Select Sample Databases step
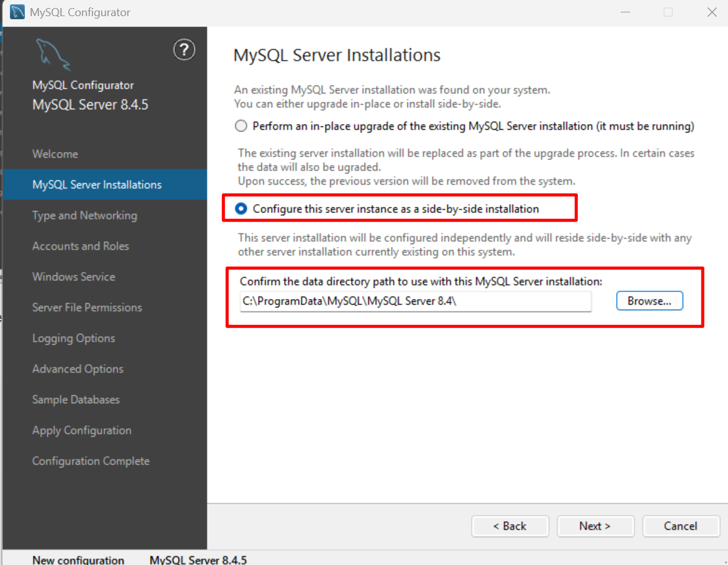728x565 pixels. (x=76, y=399)
